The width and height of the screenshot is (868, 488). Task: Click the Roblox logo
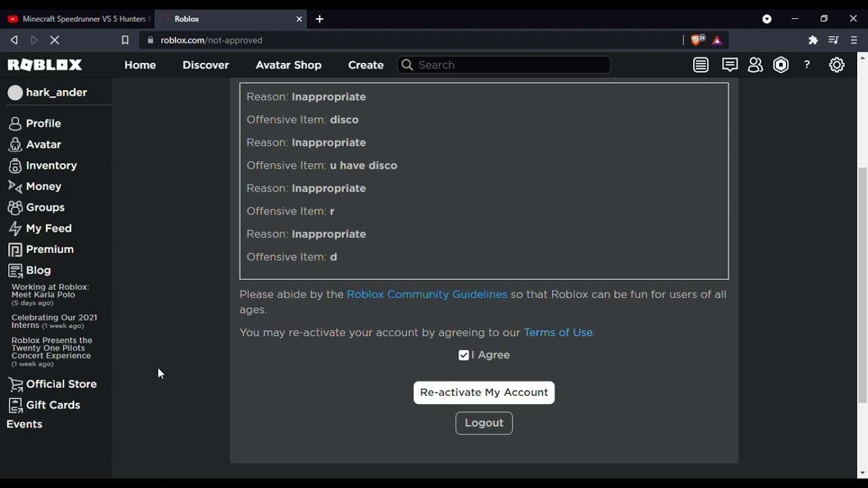(x=45, y=65)
